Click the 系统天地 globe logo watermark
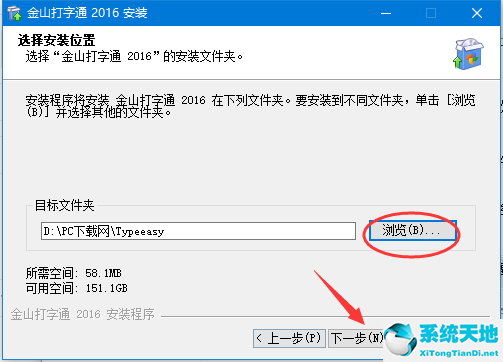 click(x=400, y=340)
